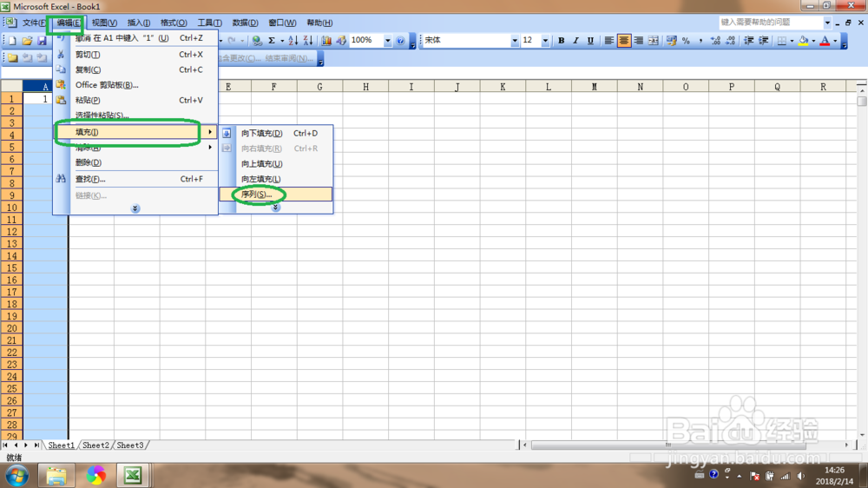Switch to Sheet3 tab
This screenshot has height=488, width=868.
coord(129,445)
